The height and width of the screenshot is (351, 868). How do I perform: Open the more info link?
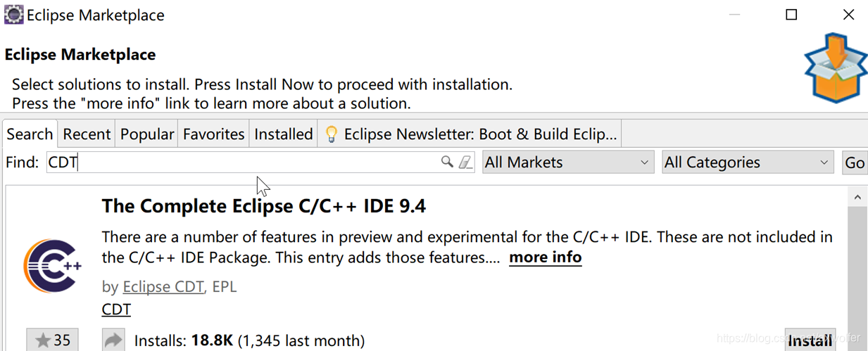[546, 257]
